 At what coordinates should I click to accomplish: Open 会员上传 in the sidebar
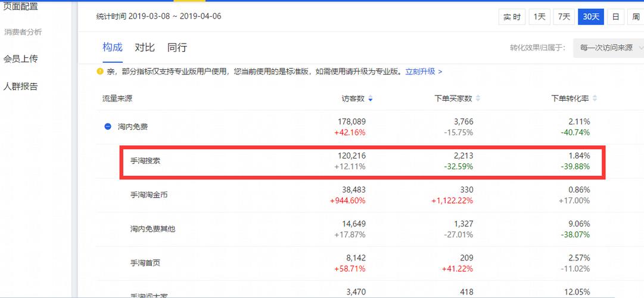[21, 58]
